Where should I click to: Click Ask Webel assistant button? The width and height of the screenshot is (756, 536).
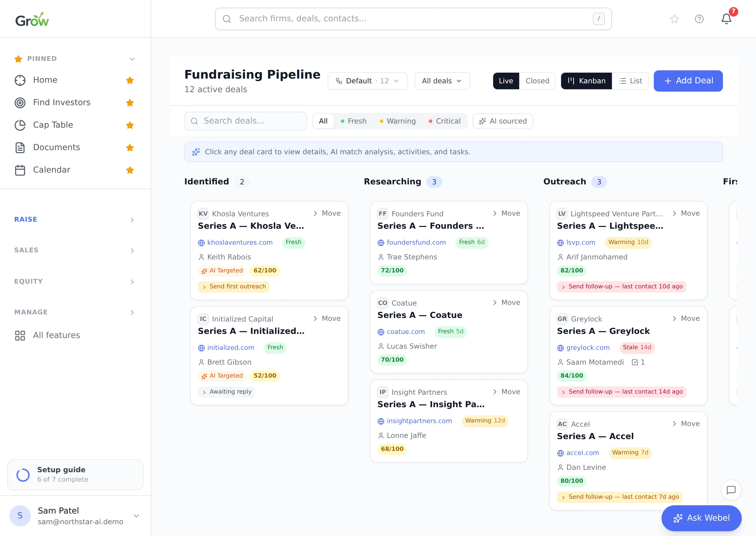[701, 518]
